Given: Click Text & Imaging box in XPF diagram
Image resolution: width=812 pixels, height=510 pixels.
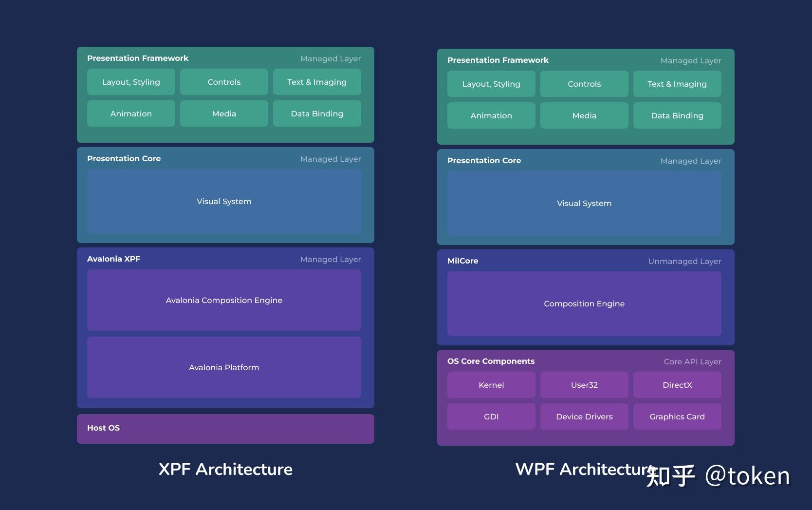Looking at the screenshot, I should point(317,82).
